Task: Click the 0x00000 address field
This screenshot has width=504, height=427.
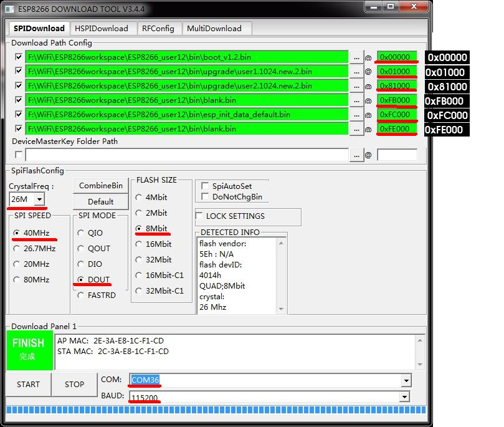Action: tap(397, 57)
